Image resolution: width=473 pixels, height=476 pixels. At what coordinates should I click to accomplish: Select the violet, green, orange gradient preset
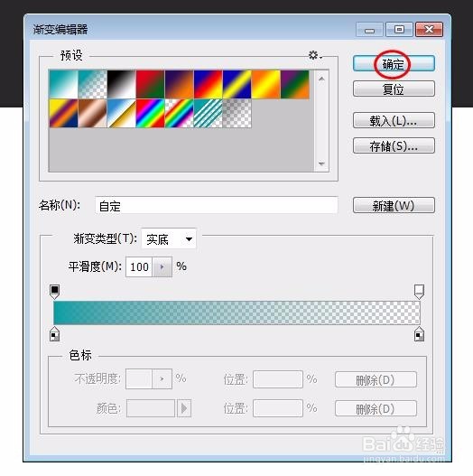(295, 84)
